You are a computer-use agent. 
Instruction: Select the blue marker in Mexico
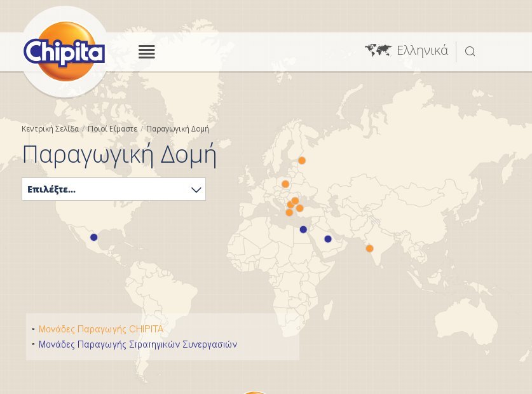(94, 238)
